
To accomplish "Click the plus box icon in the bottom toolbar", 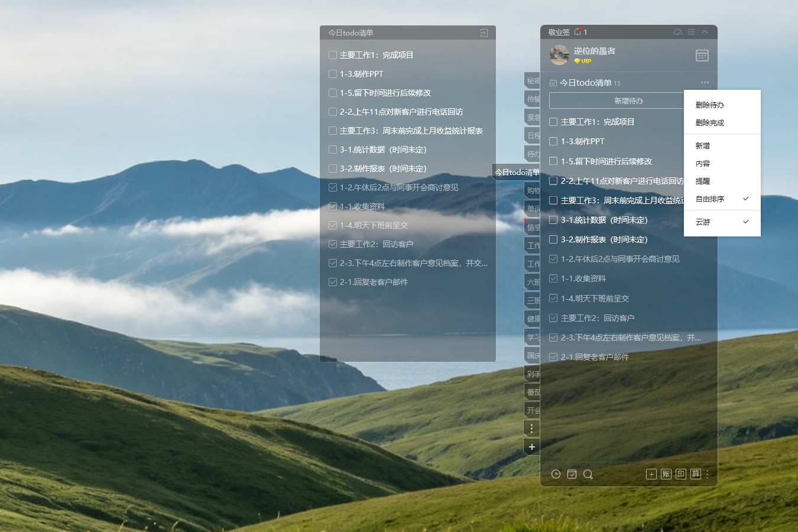I will pyautogui.click(x=651, y=474).
